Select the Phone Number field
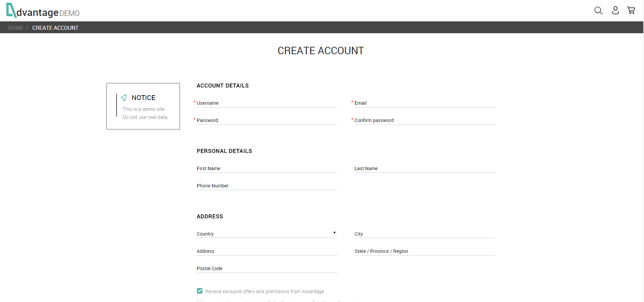Screen dimensions: 644x302 [267, 186]
